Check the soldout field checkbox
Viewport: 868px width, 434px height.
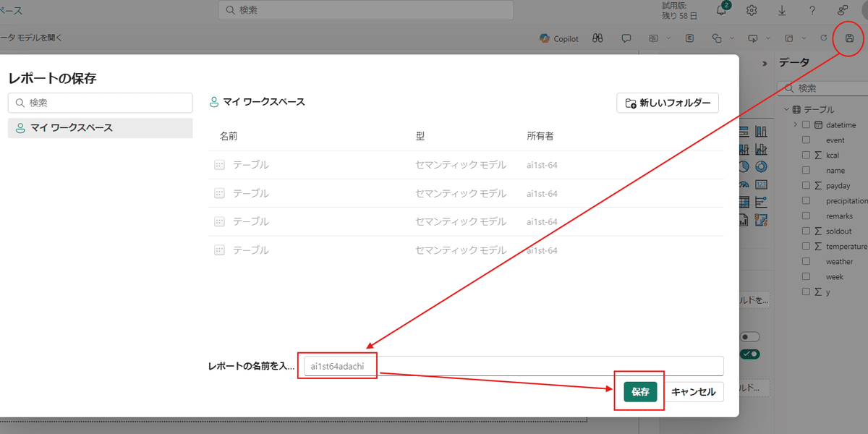tap(806, 231)
